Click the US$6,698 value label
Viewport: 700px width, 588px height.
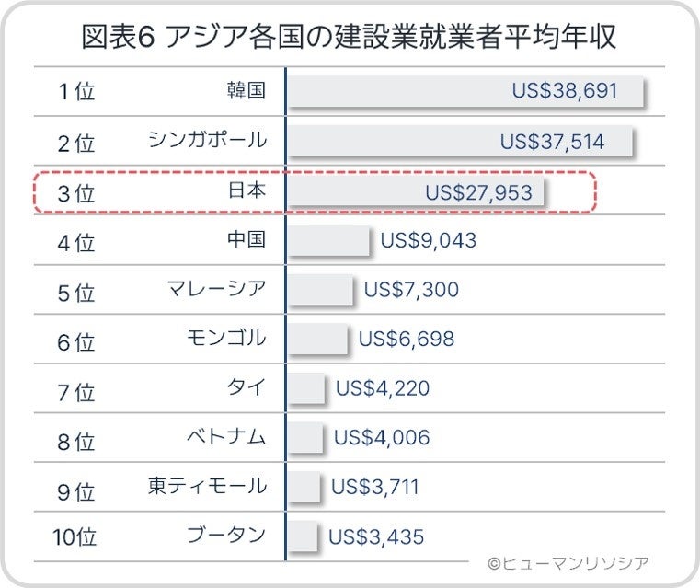(x=406, y=340)
